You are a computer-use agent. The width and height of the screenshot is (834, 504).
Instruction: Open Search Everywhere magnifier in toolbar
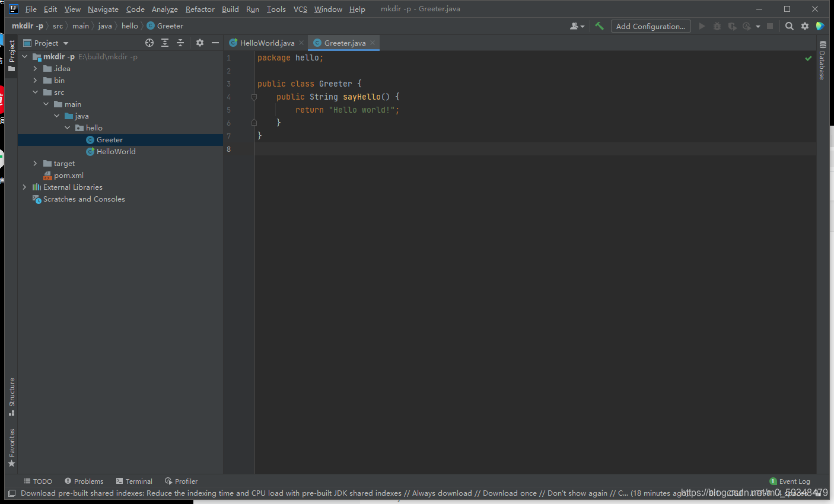coord(789,26)
